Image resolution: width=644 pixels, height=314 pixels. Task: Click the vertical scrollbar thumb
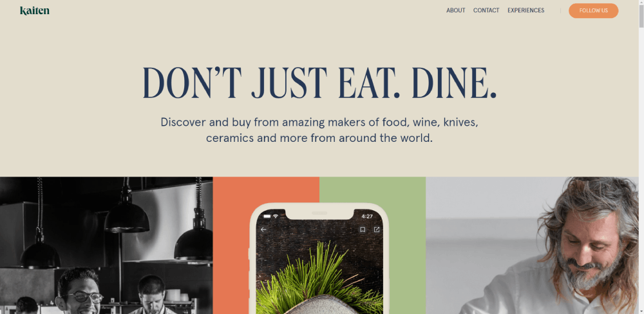tap(641, 16)
